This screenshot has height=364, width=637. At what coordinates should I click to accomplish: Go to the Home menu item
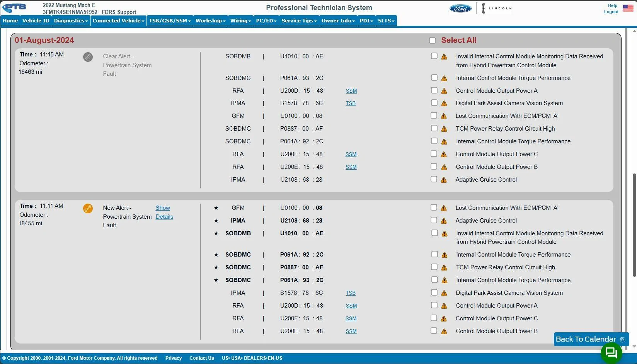pyautogui.click(x=10, y=21)
